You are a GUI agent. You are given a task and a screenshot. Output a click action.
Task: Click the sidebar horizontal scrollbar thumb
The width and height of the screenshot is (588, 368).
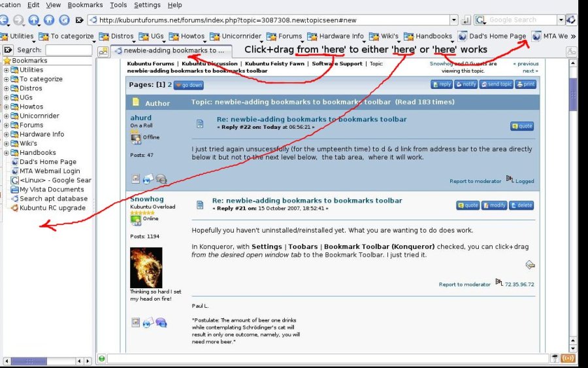(29, 361)
